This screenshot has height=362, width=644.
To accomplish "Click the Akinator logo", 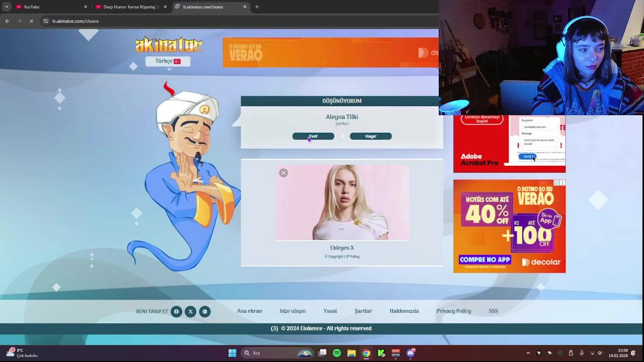I will [x=169, y=45].
